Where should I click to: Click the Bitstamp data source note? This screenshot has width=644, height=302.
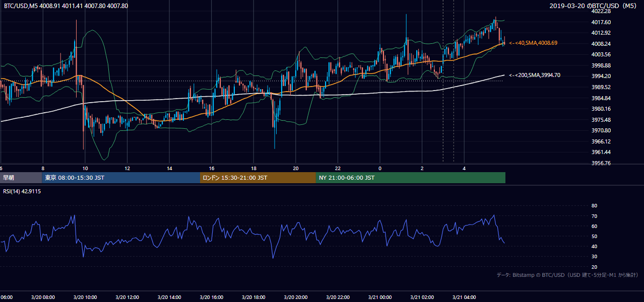click(x=568, y=275)
